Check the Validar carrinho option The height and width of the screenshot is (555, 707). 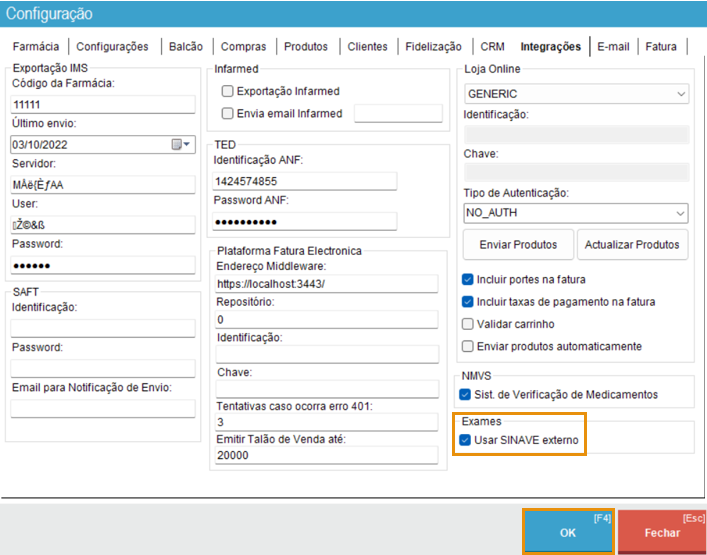tap(468, 324)
